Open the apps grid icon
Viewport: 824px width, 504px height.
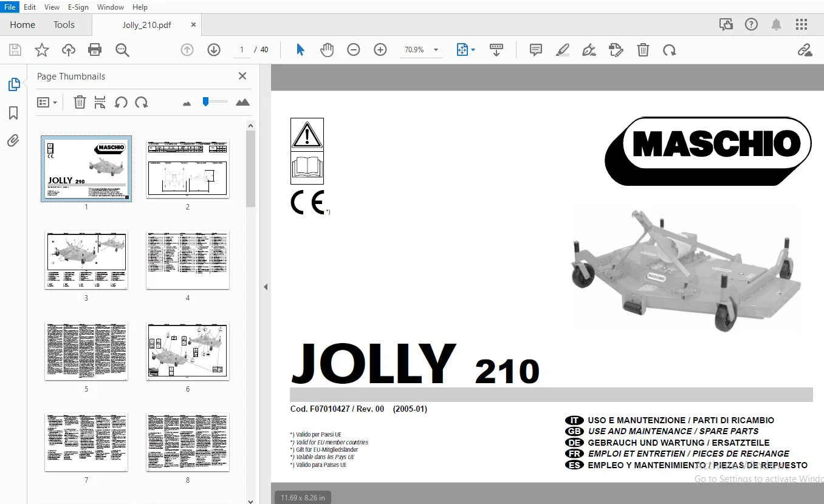pyautogui.click(x=802, y=24)
